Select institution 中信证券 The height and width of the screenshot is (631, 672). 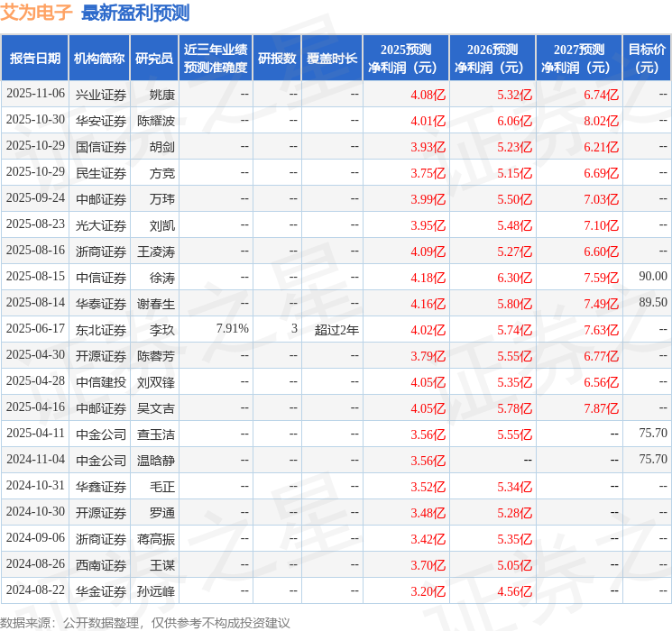pyautogui.click(x=101, y=278)
